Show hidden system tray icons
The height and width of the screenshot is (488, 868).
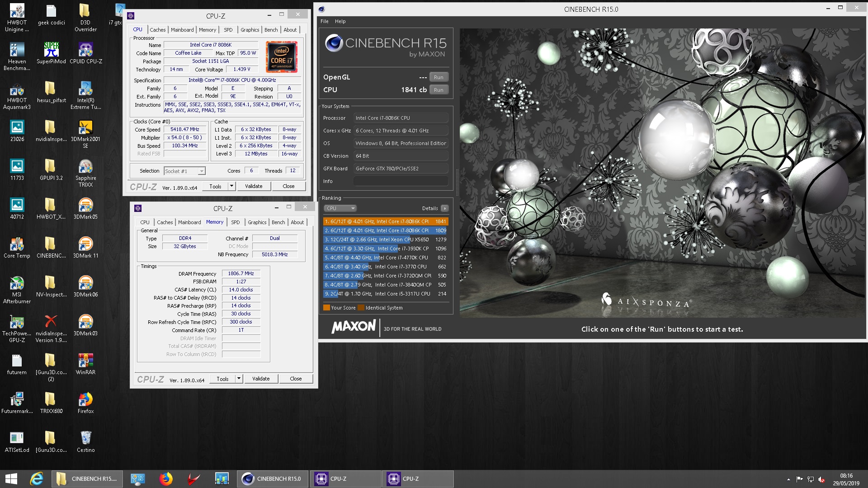(x=788, y=479)
